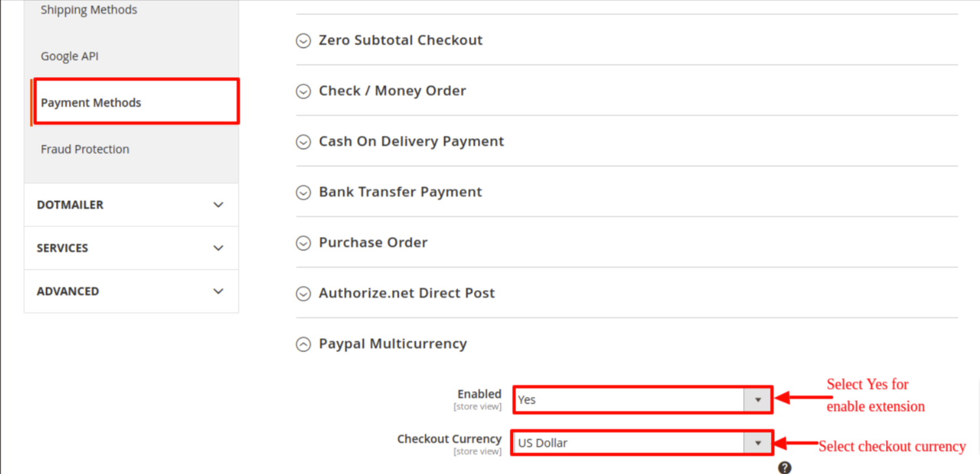This screenshot has height=474, width=980.
Task: Click the Purchase Order circle chevron icon
Action: coord(303,243)
